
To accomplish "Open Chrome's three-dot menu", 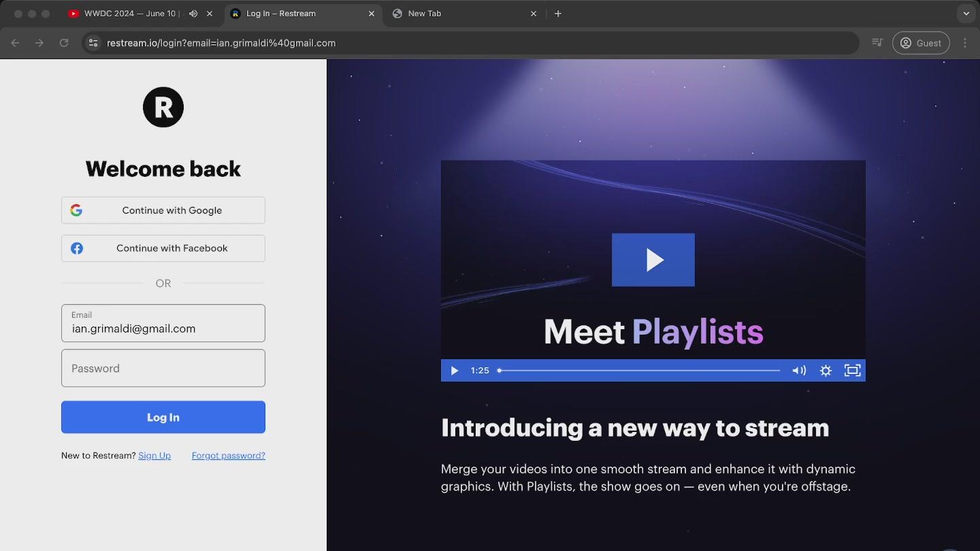I will [965, 43].
